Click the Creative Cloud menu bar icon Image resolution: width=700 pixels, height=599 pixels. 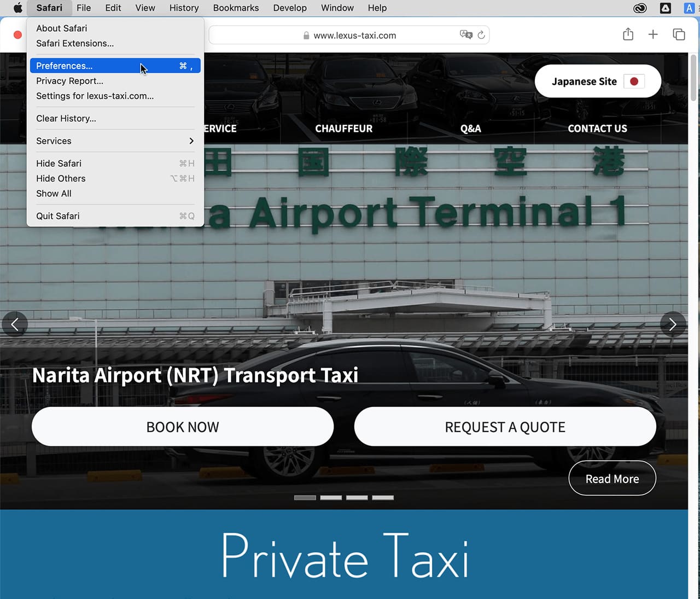(x=640, y=8)
